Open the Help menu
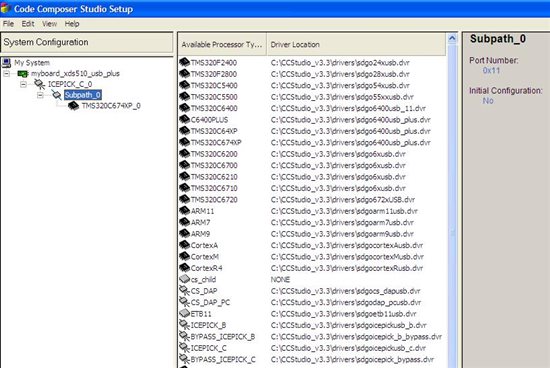Screen dimensions: 550x368 click(72, 24)
